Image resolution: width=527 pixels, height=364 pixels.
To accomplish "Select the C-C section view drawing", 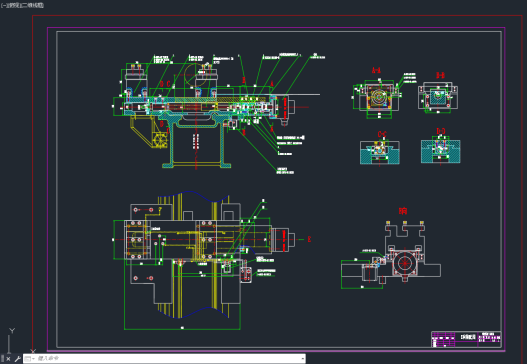I will pyautogui.click(x=380, y=152).
